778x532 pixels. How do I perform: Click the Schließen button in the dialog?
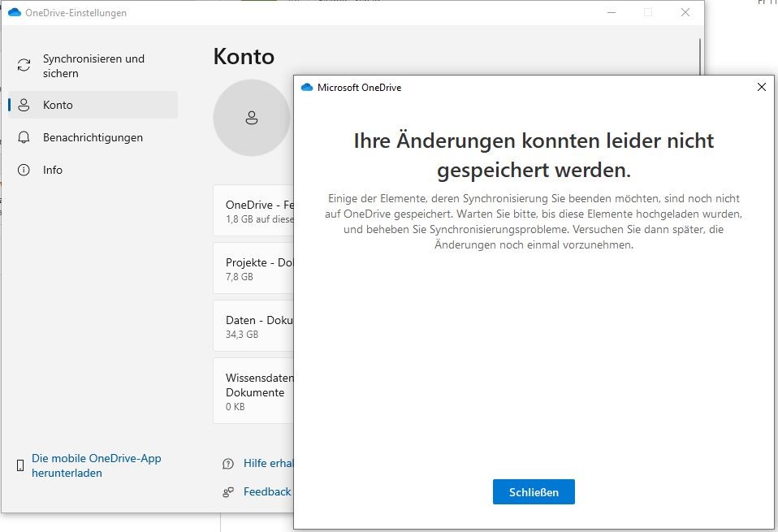click(x=534, y=492)
